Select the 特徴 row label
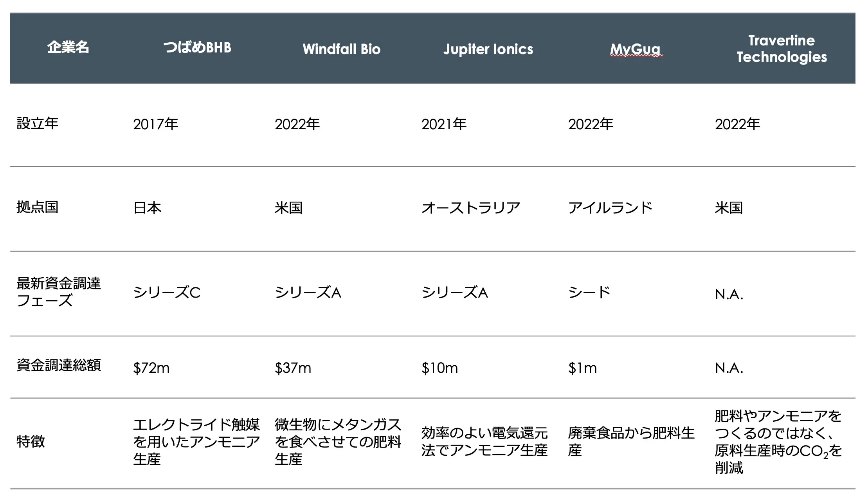 coord(31,441)
